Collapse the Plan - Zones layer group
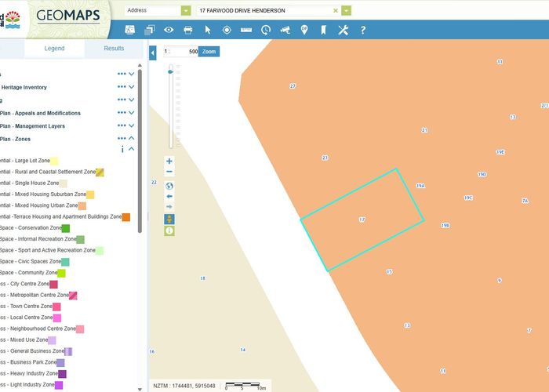The height and width of the screenshot is (392, 549). coord(131,138)
